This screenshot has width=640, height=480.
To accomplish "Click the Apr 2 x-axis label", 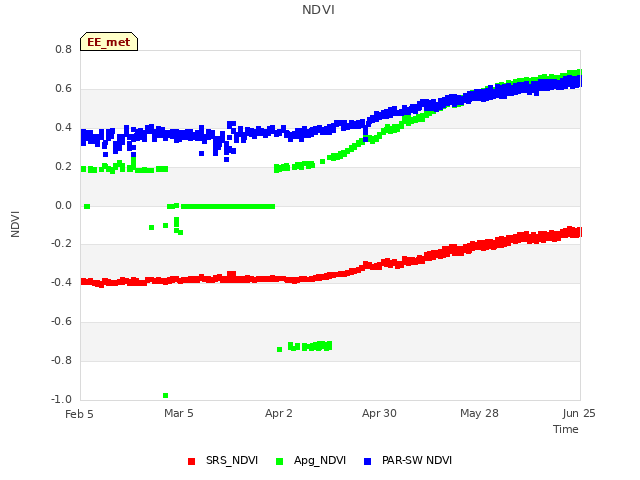I will coord(279,413).
